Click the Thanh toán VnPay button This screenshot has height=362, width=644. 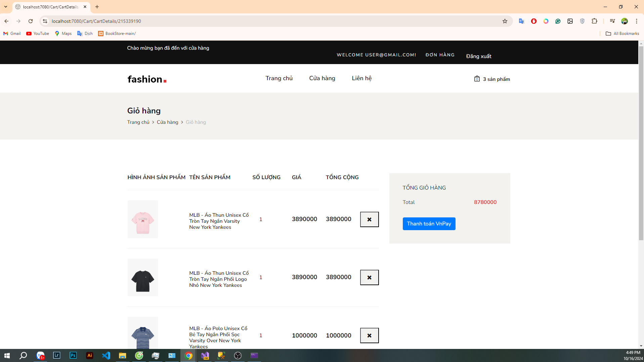coord(429,224)
